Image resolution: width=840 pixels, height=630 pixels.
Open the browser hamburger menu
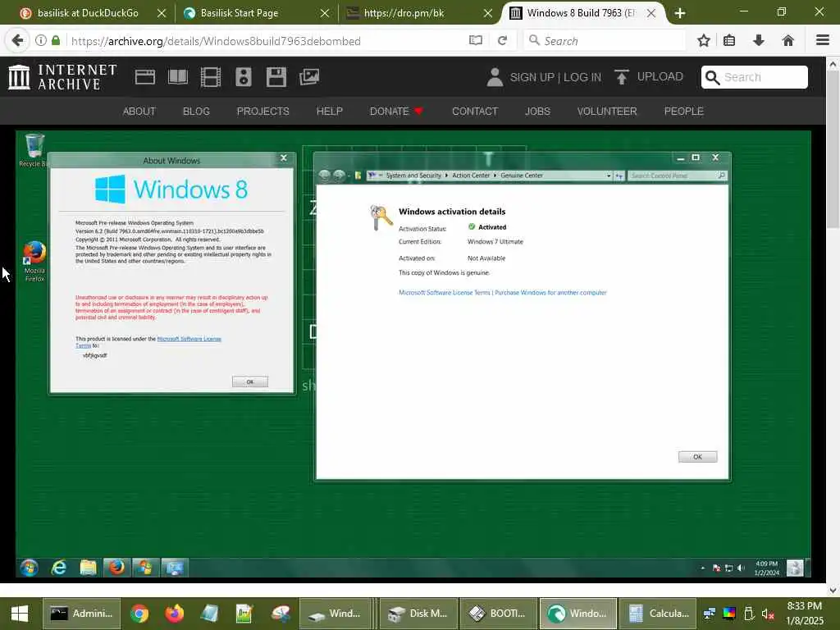coord(823,41)
